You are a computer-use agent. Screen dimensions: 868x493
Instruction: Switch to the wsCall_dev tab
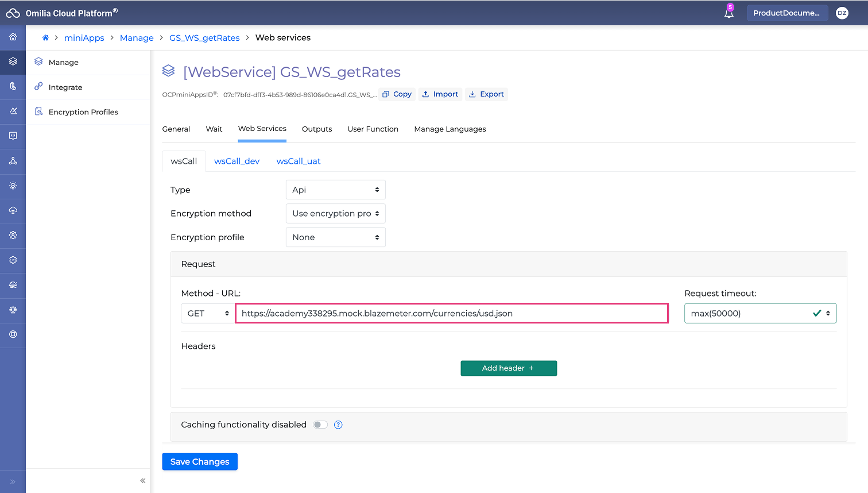(x=237, y=161)
